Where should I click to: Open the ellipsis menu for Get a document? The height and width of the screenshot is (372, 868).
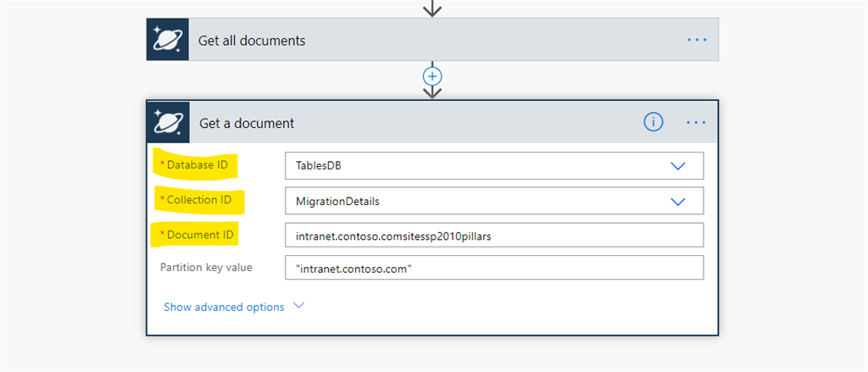[696, 122]
